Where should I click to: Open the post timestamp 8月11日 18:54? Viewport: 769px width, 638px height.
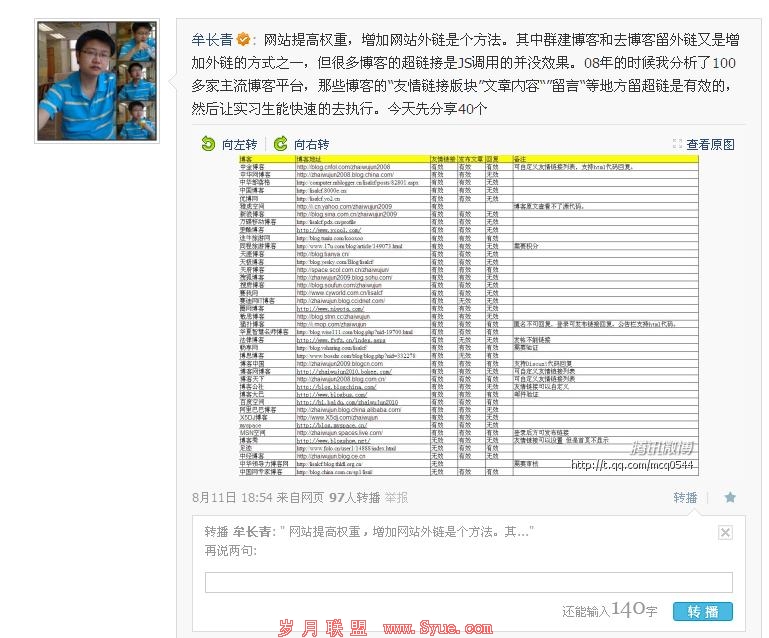coord(232,498)
